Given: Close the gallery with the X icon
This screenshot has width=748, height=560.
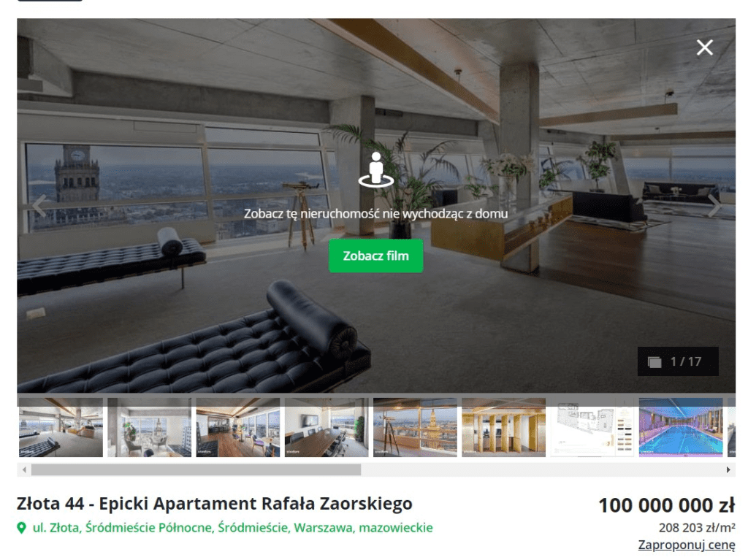Looking at the screenshot, I should 704,47.
